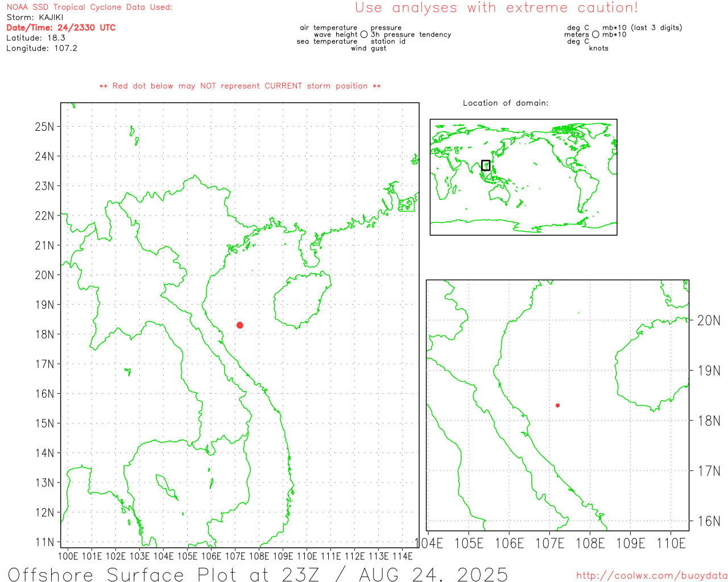Click the 100E longitude label on main map
728x582 pixels.
[68, 556]
